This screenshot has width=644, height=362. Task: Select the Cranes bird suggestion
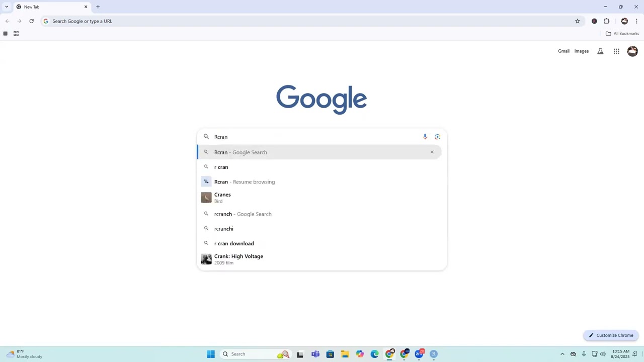tap(322, 198)
